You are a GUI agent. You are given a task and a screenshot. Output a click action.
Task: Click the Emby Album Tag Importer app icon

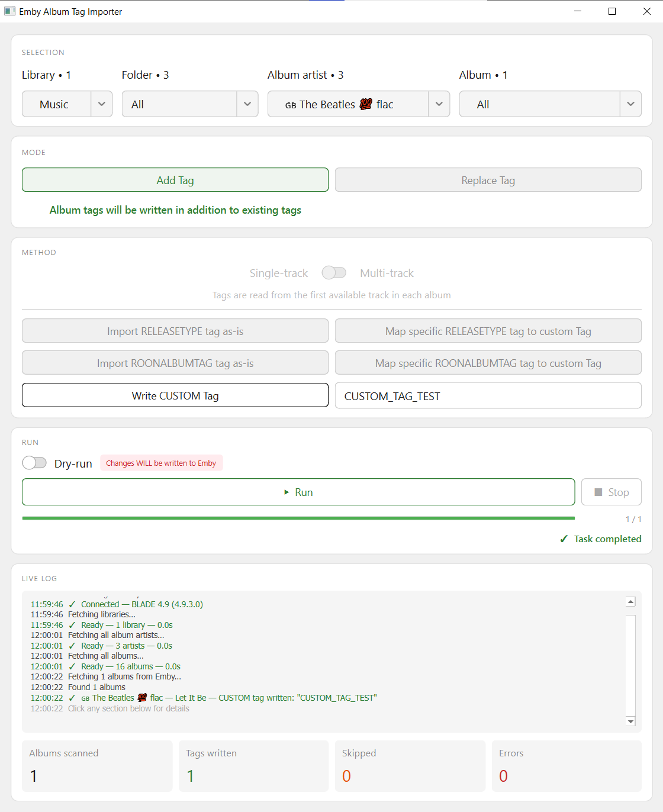[9, 11]
